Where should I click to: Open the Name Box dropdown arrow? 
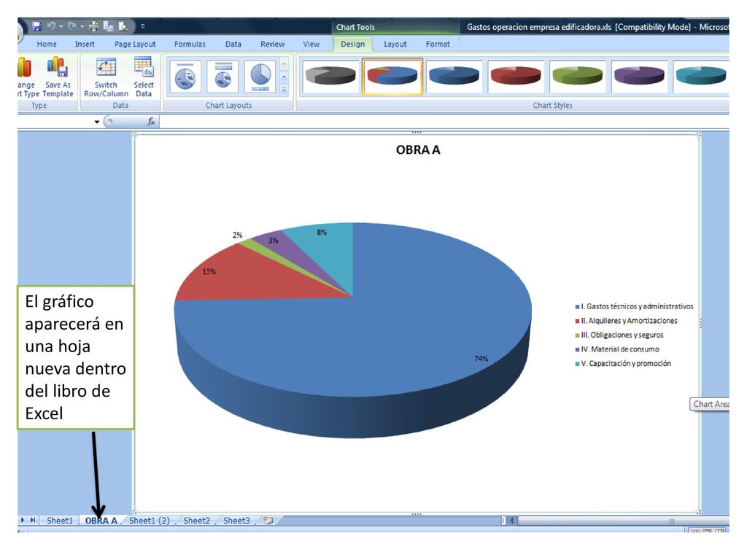point(97,122)
